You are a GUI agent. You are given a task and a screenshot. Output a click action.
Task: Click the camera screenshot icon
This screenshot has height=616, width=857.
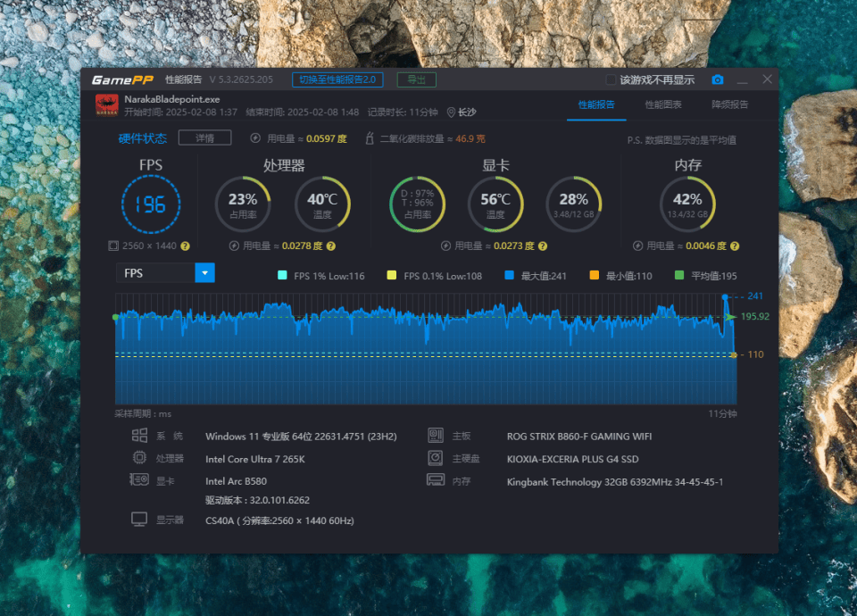718,79
